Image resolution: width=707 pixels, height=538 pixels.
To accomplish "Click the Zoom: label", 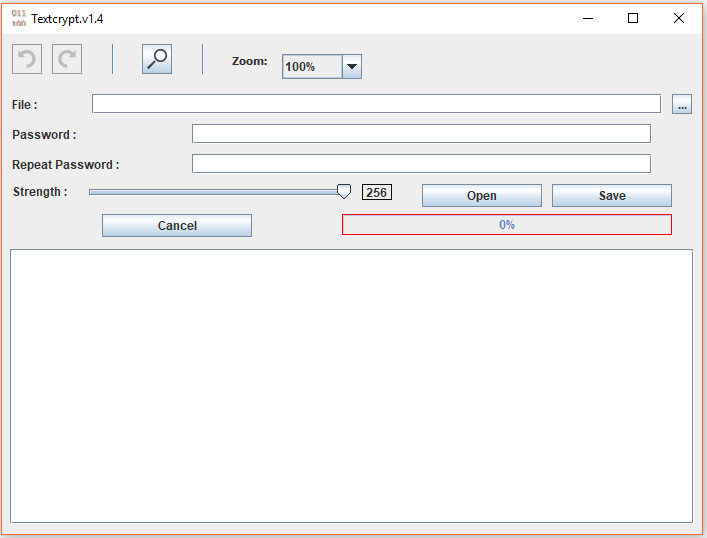I will 249,61.
